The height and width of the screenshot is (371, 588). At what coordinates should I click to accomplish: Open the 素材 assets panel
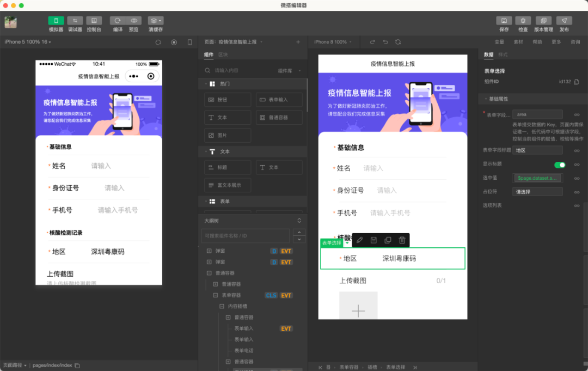point(518,42)
